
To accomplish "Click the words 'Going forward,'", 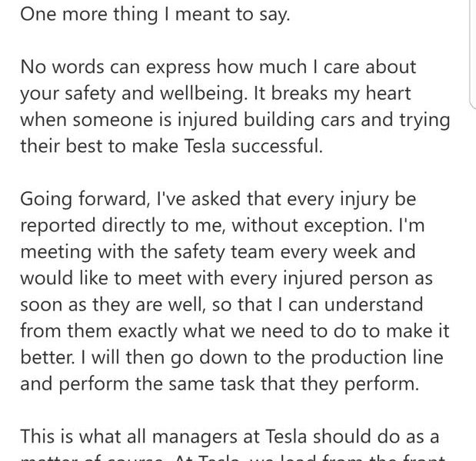I will point(85,200).
